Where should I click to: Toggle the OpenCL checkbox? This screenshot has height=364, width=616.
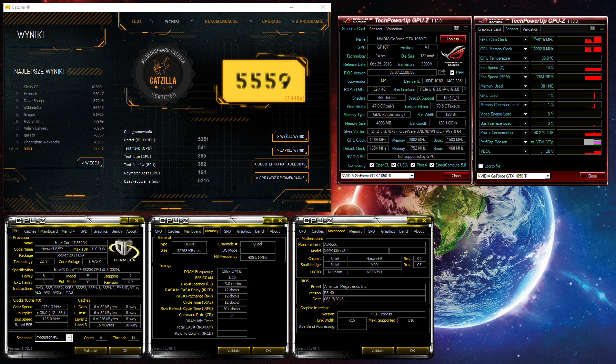coord(372,165)
